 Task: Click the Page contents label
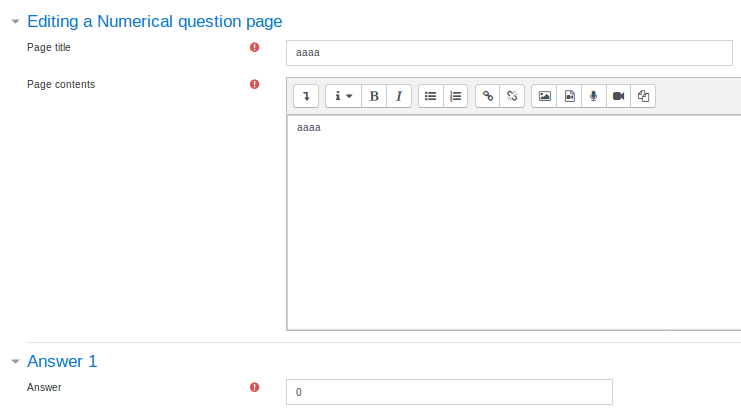(x=61, y=84)
